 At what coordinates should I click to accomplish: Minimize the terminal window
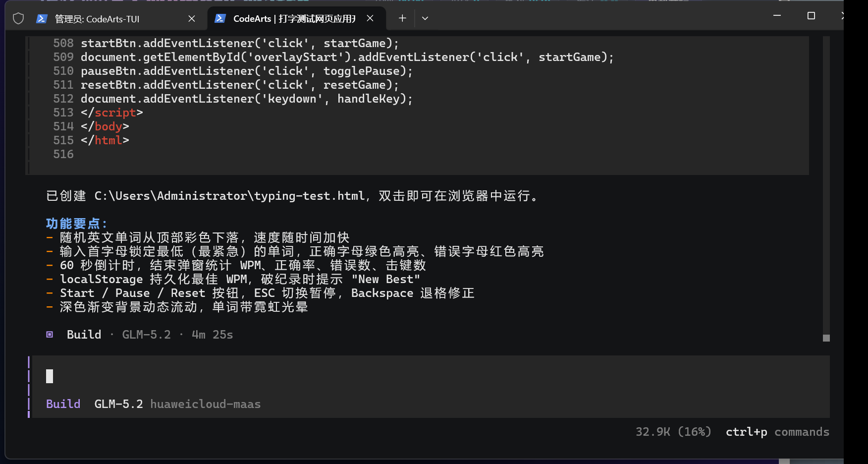[777, 16]
